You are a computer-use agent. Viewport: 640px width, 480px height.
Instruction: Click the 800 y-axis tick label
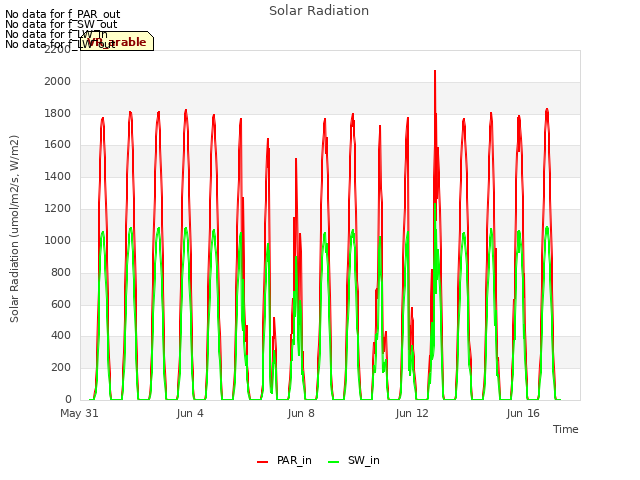click(61, 272)
